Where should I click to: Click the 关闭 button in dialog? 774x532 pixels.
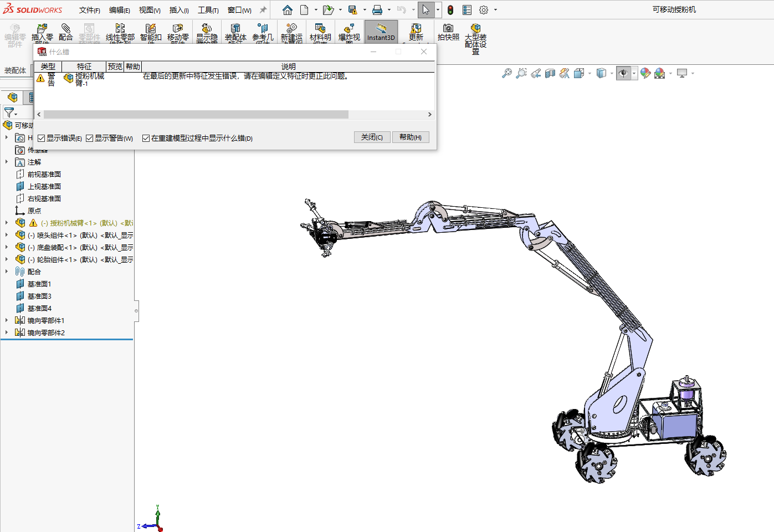point(372,137)
